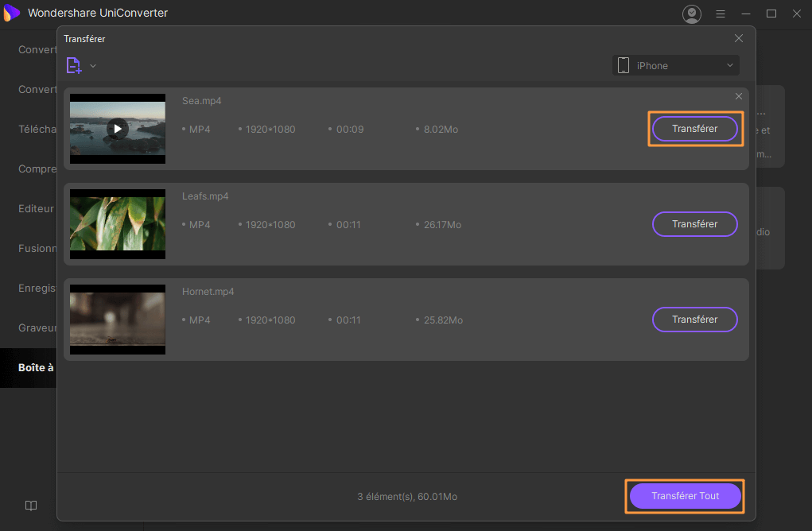
Task: Play the Sea.mp4 video preview
Action: [118, 128]
